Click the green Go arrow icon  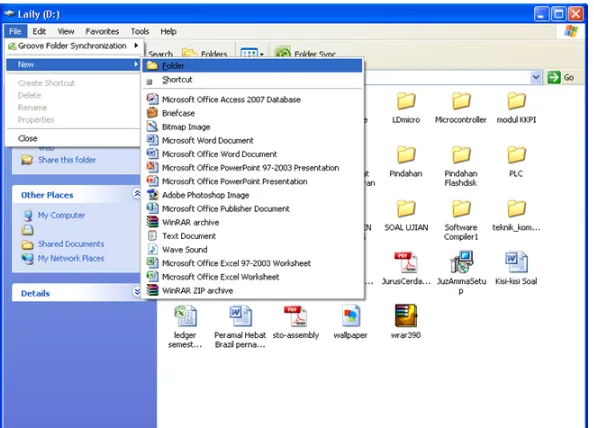[x=553, y=77]
